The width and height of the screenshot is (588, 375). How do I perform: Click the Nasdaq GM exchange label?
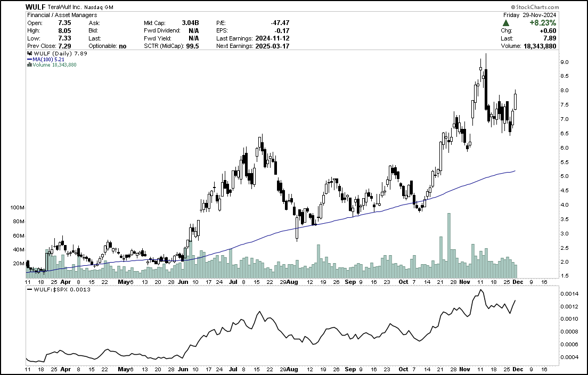point(98,7)
